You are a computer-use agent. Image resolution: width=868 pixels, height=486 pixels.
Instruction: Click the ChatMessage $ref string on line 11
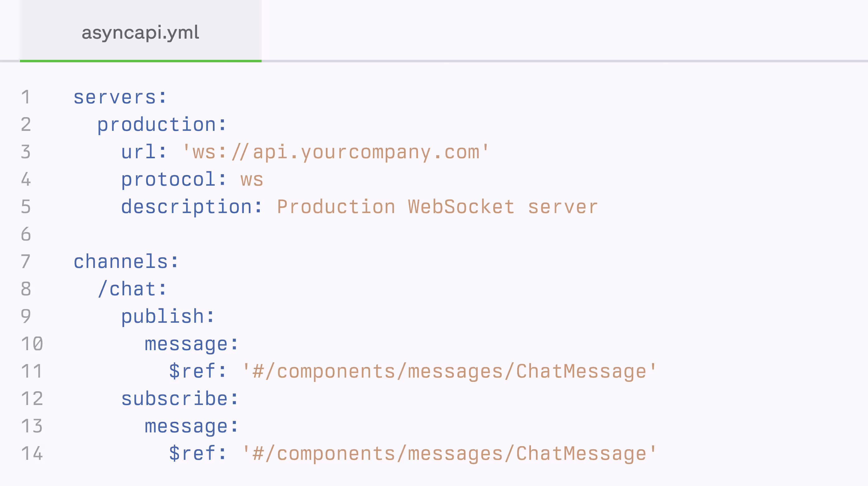(449, 371)
